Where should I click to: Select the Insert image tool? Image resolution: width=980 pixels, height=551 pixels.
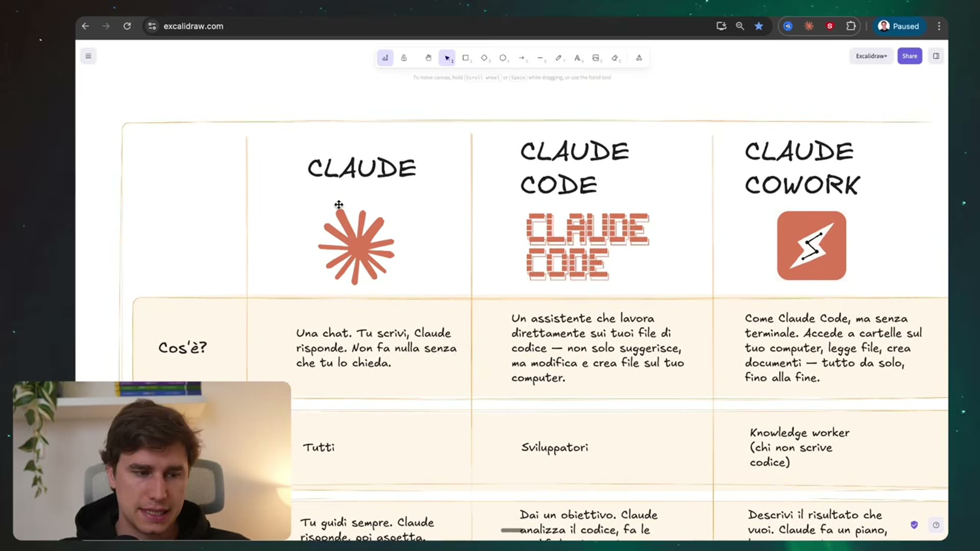(x=596, y=58)
